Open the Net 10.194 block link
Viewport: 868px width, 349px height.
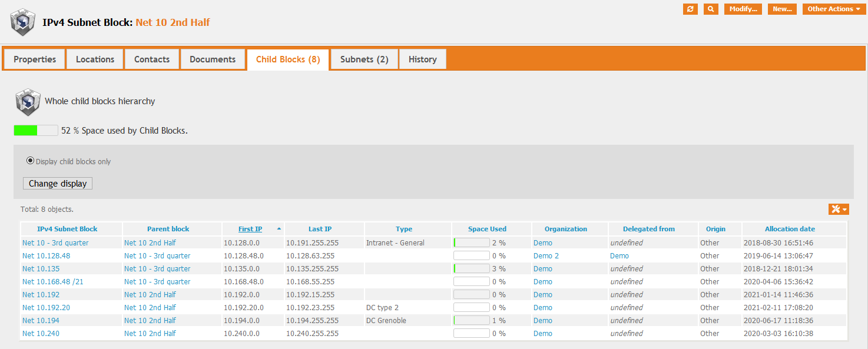(x=41, y=321)
